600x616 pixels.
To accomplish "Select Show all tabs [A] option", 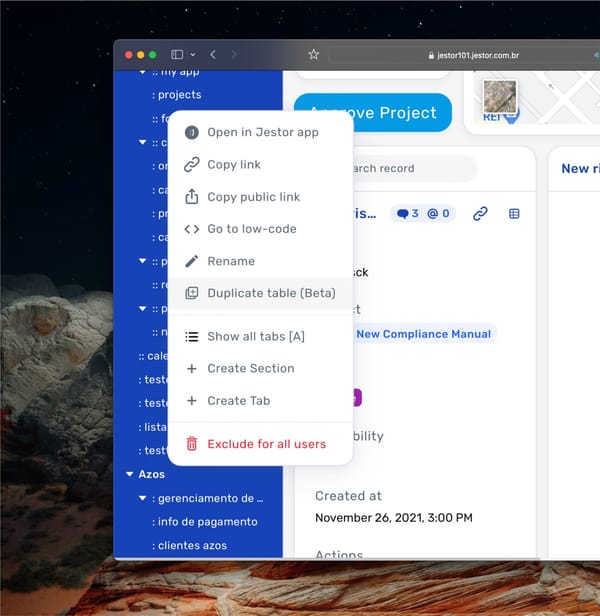I will coord(255,336).
